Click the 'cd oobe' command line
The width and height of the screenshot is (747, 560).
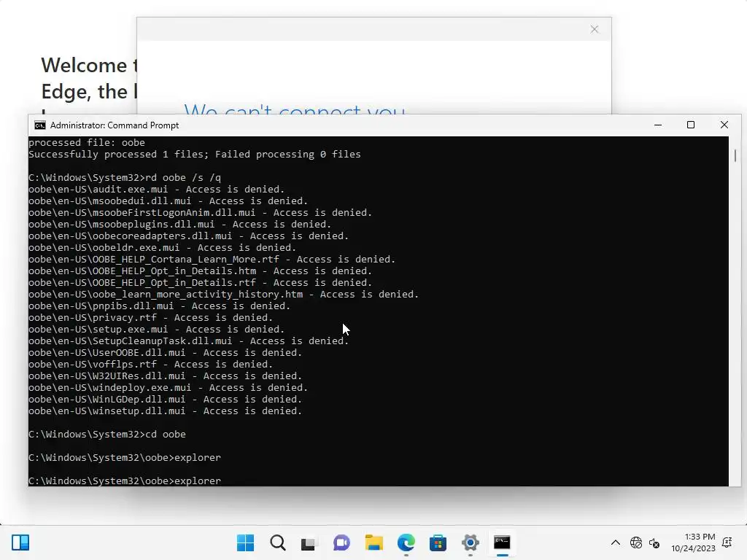click(x=107, y=435)
